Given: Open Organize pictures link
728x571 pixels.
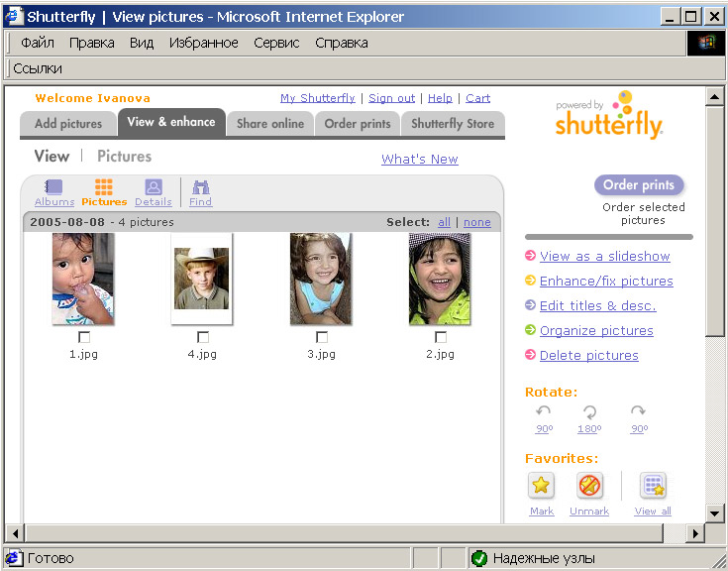Looking at the screenshot, I should pos(596,330).
